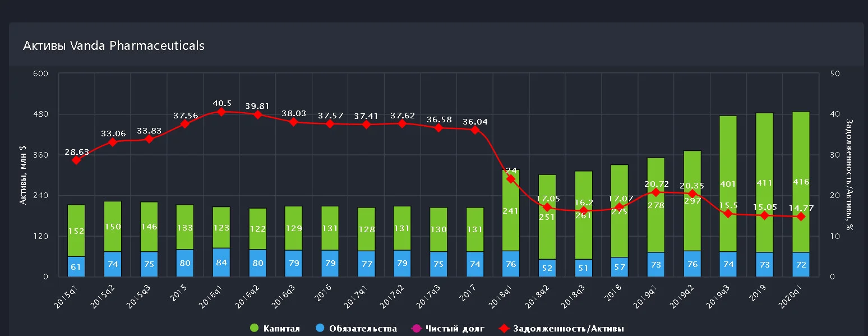Click the peak data point labeled 40.5
The height and width of the screenshot is (336, 868).
pos(221,112)
